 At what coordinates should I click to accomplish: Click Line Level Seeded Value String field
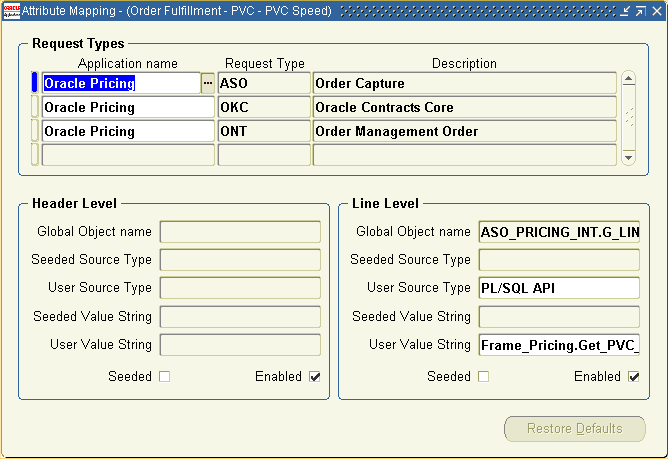pyautogui.click(x=559, y=316)
